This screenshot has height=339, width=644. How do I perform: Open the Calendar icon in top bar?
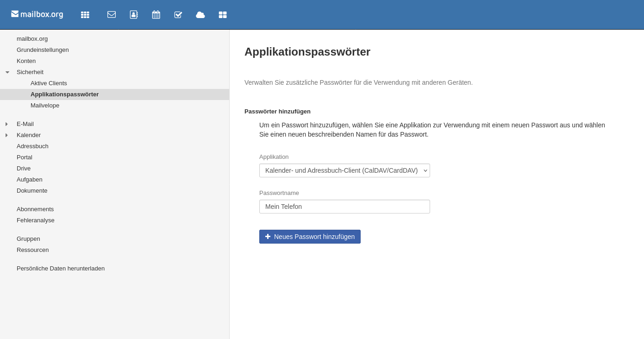click(156, 14)
